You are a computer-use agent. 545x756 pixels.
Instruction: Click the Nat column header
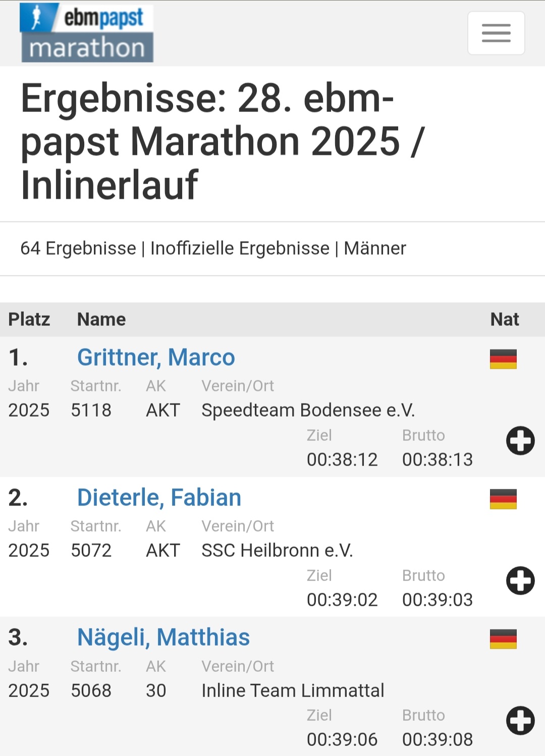click(504, 319)
